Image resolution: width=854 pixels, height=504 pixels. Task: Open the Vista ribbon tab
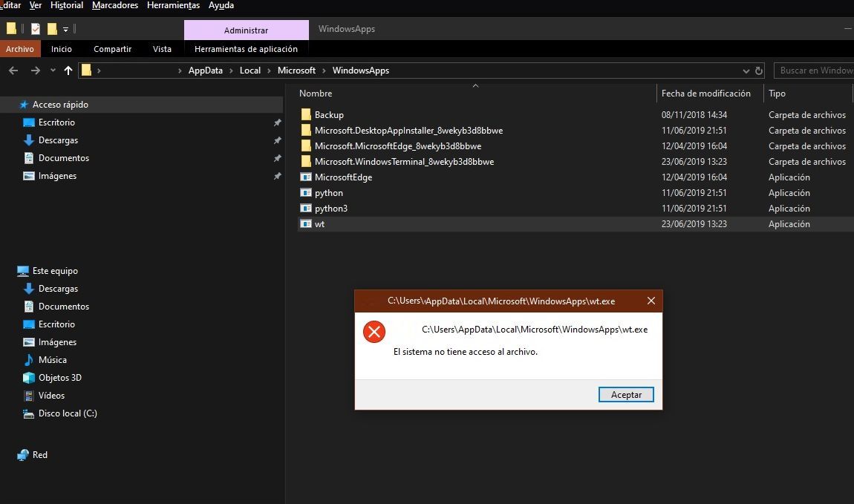163,49
